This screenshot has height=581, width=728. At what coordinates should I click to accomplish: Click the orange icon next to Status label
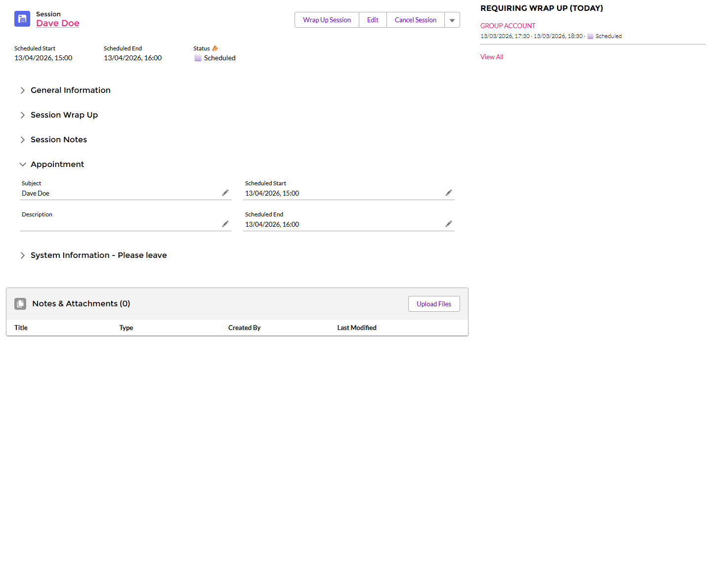tap(215, 48)
